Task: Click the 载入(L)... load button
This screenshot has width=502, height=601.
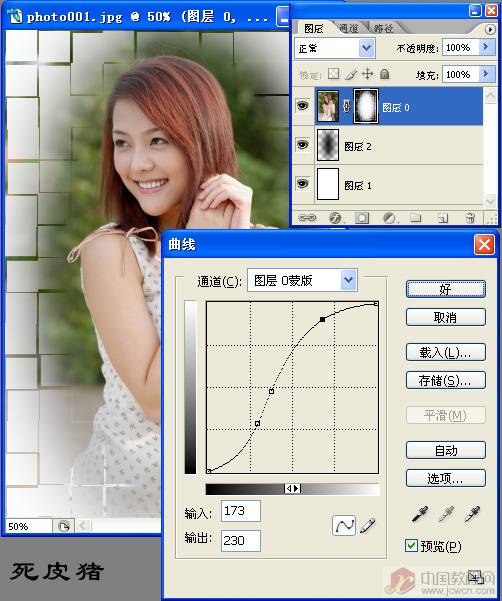Action: coord(445,352)
